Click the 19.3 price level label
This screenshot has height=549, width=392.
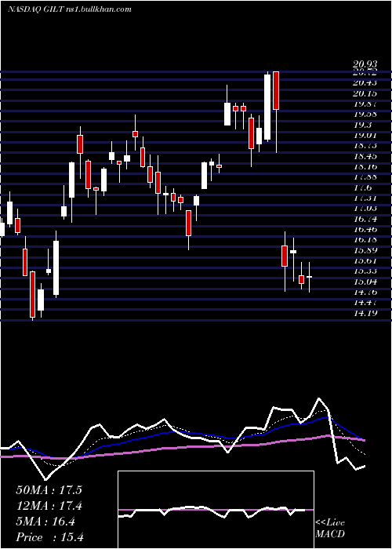(362, 125)
